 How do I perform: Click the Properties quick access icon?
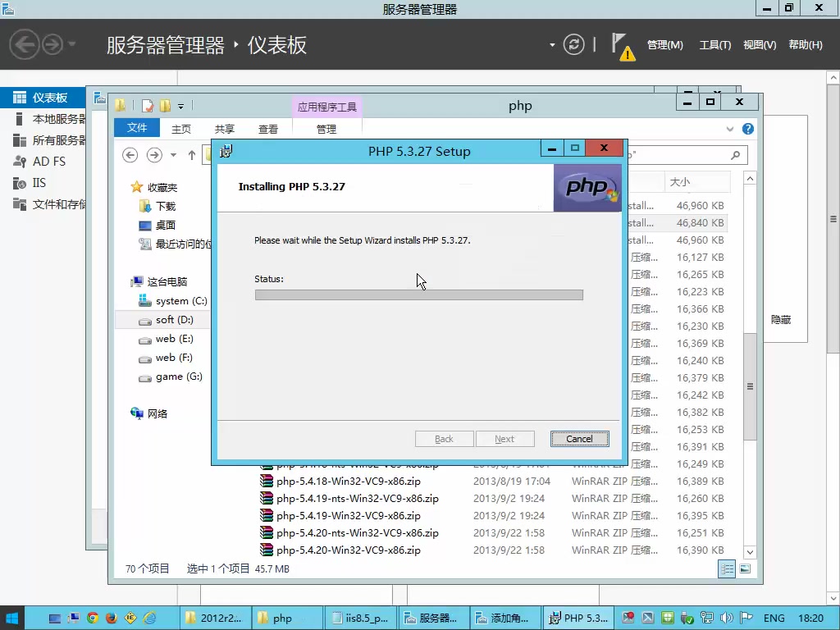pyautogui.click(x=148, y=106)
